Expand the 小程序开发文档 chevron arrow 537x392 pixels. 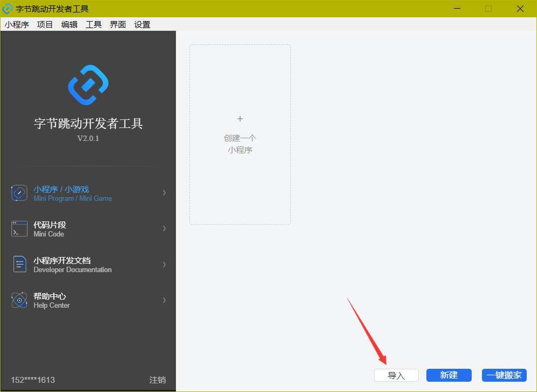165,265
